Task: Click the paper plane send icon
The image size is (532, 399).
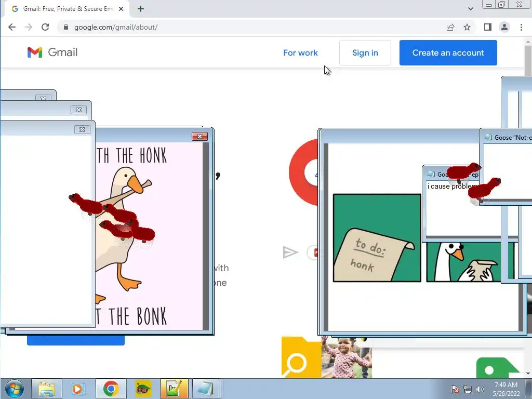Action: pos(290,252)
